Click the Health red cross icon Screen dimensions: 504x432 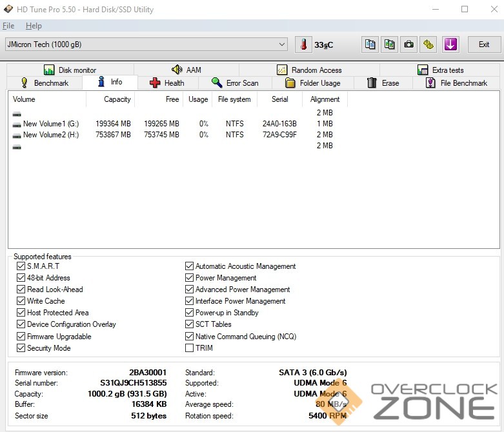pyautogui.click(x=155, y=83)
